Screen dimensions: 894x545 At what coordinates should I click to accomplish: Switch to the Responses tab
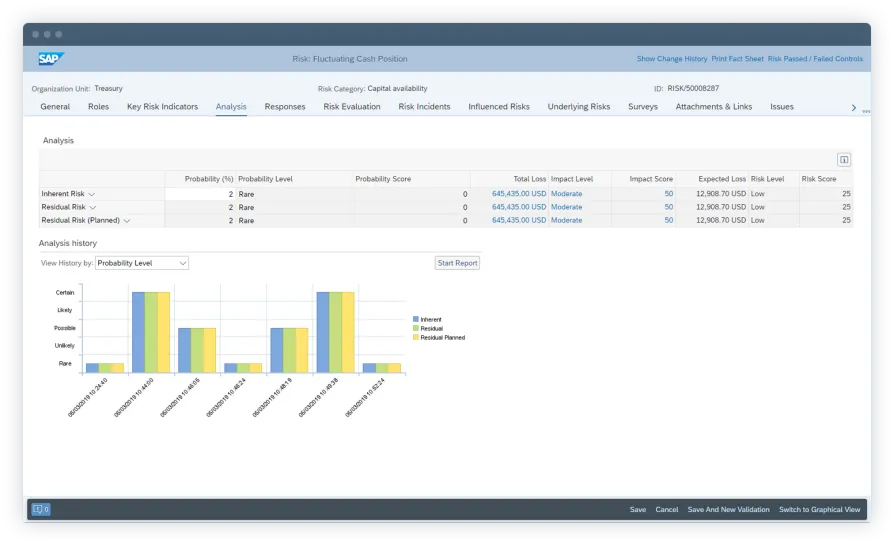285,107
